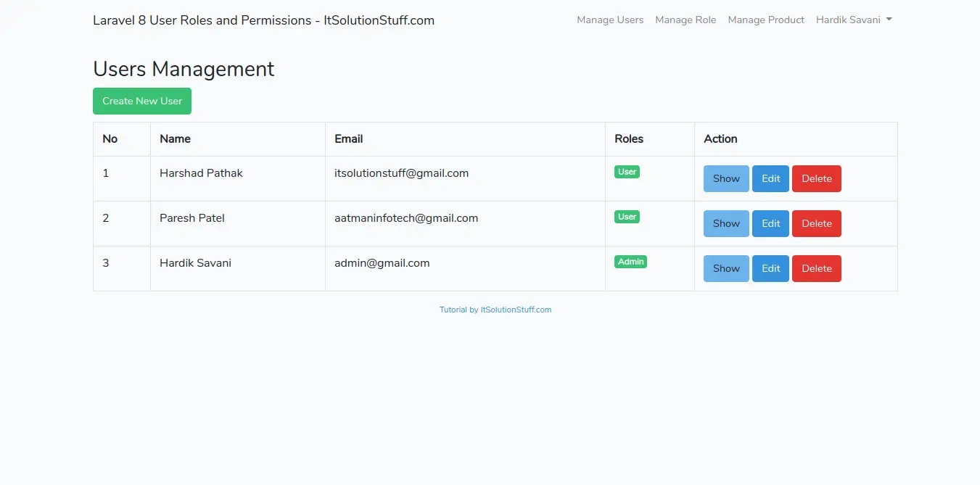Open the Manage Users nav link
980x485 pixels.
coord(610,20)
